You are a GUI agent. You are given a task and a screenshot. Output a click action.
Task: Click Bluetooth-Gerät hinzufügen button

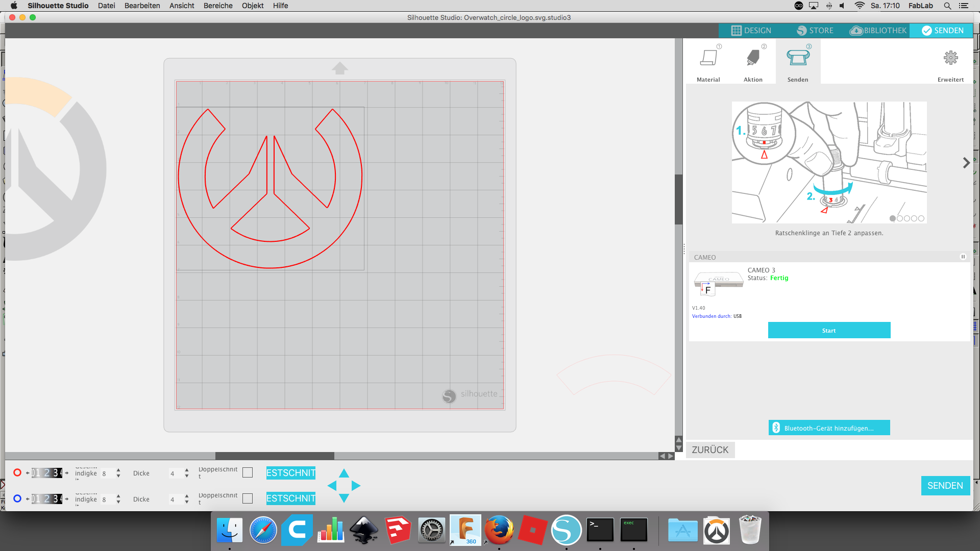pyautogui.click(x=829, y=428)
